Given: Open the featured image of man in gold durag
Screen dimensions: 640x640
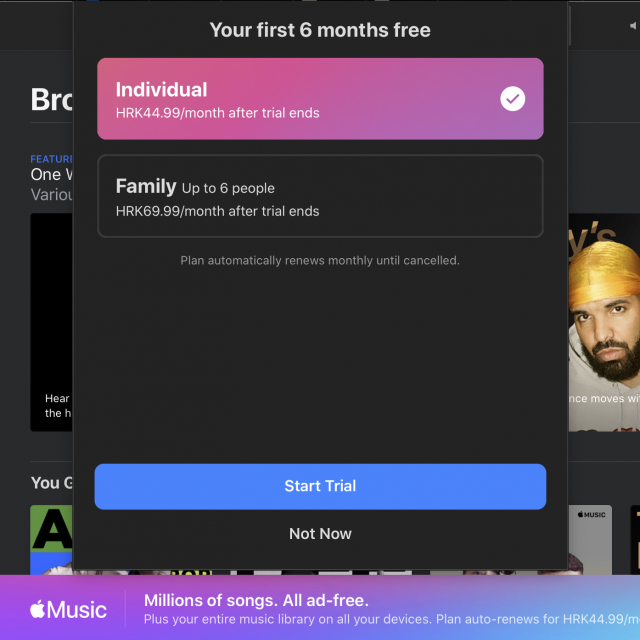Looking at the screenshot, I should click(x=604, y=322).
